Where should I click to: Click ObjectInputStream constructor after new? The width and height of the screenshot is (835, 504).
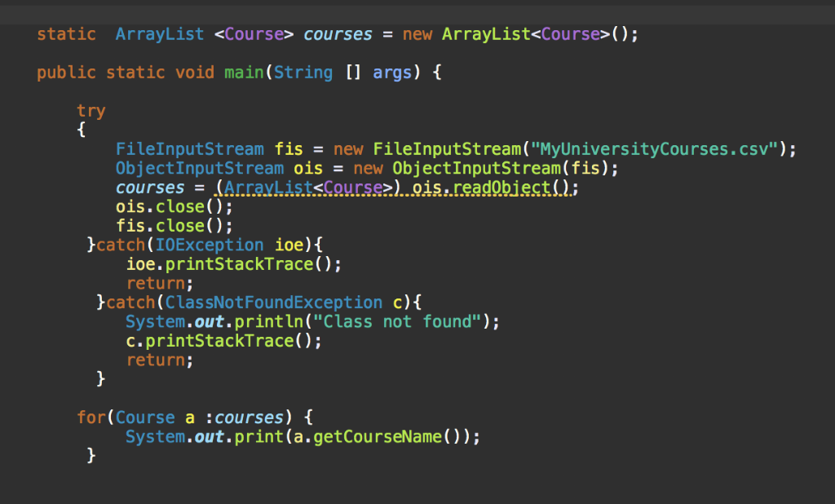[x=476, y=168]
